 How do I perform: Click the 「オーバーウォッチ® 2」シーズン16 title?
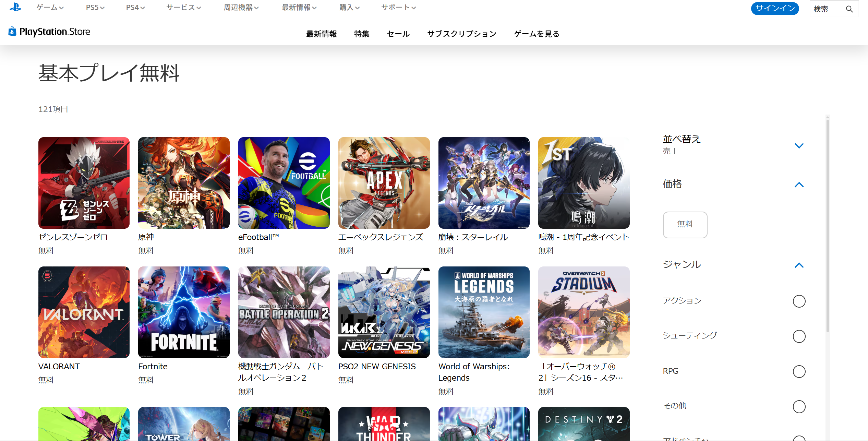coord(581,372)
